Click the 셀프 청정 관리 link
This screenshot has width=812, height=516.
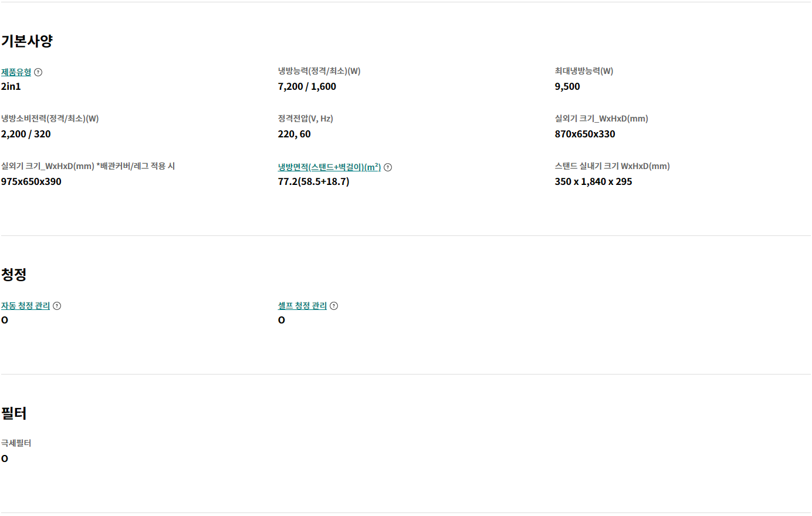click(302, 306)
